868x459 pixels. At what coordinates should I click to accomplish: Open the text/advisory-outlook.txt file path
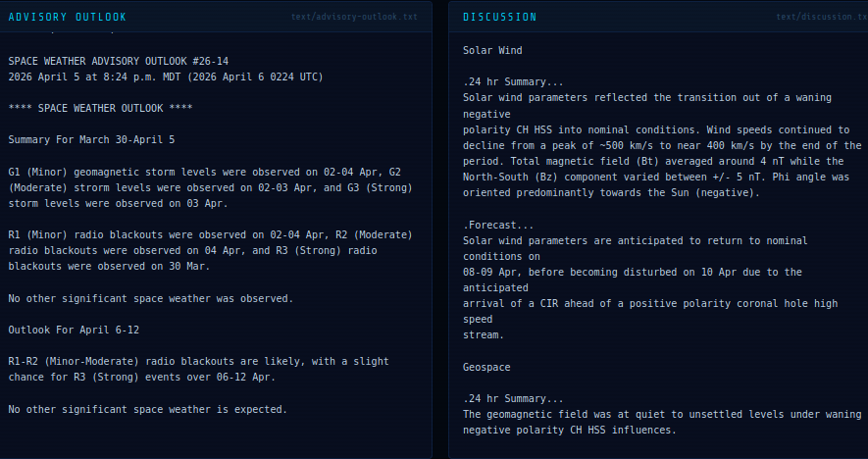[354, 17]
